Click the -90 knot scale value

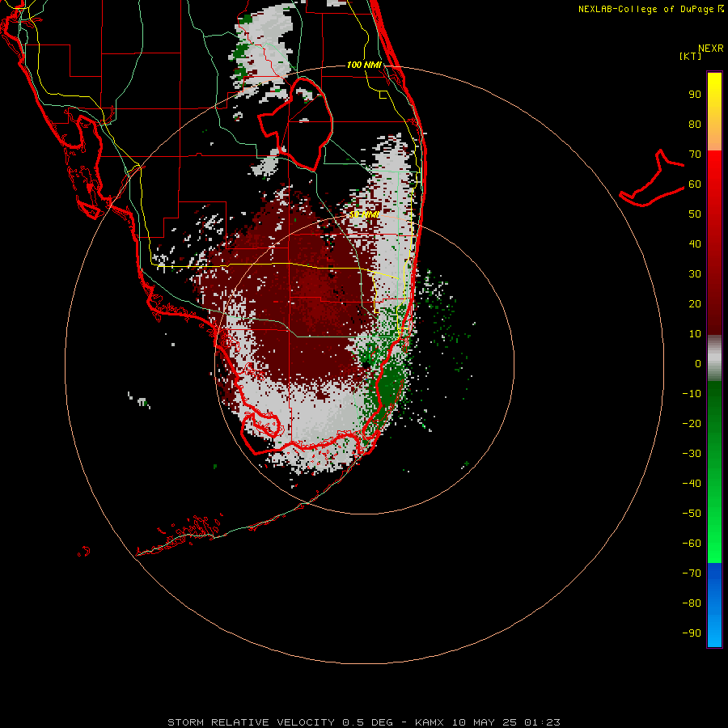click(x=692, y=633)
